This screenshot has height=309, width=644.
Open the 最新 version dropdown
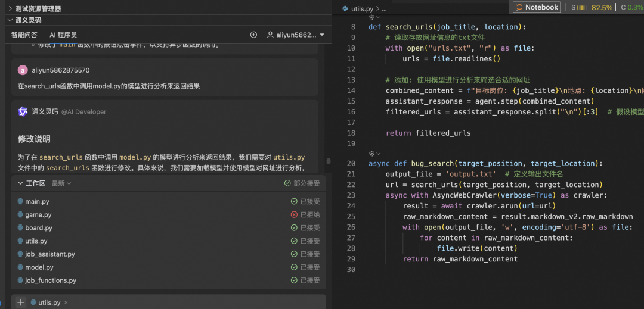click(61, 183)
